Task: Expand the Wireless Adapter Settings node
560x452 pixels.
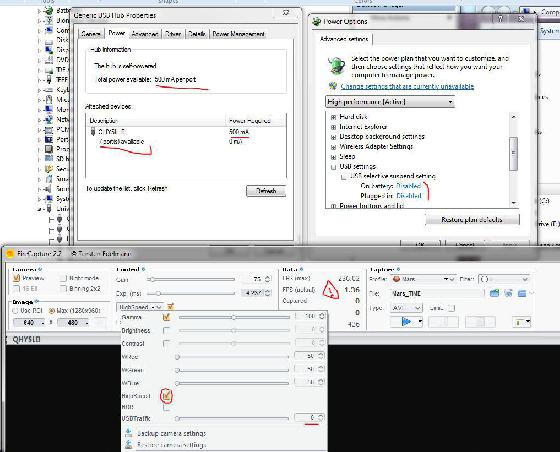Action: tap(333, 147)
